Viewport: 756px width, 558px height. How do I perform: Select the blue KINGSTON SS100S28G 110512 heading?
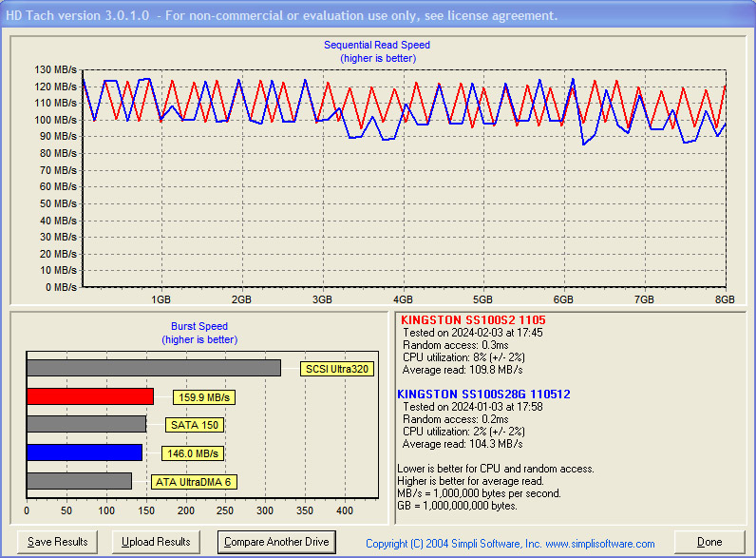(483, 394)
